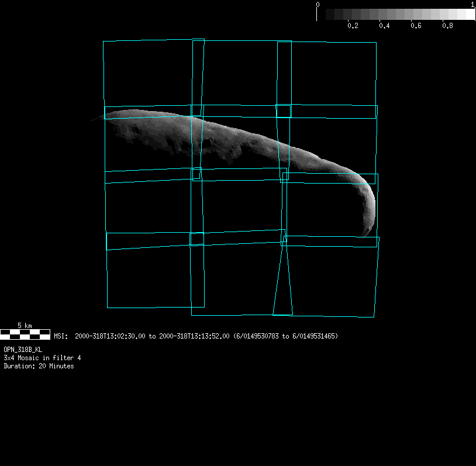Click the 5 km scale label

click(x=25, y=325)
